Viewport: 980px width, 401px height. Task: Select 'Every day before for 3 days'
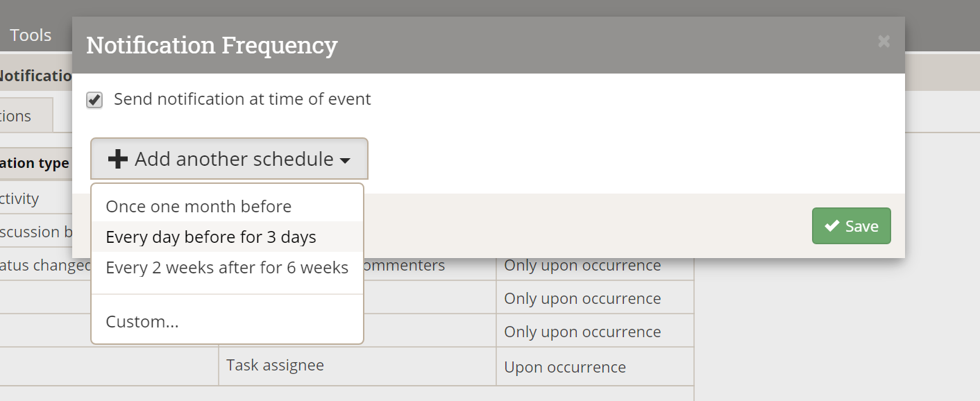tap(211, 237)
